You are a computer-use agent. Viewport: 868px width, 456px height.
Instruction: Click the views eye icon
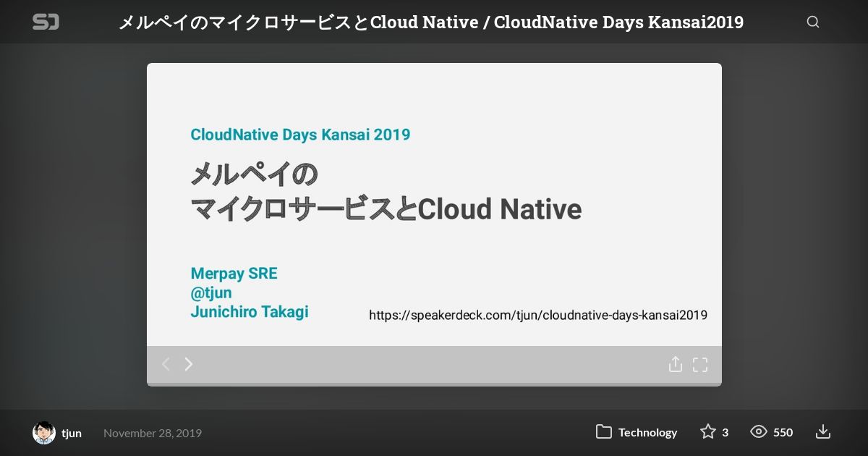(759, 432)
